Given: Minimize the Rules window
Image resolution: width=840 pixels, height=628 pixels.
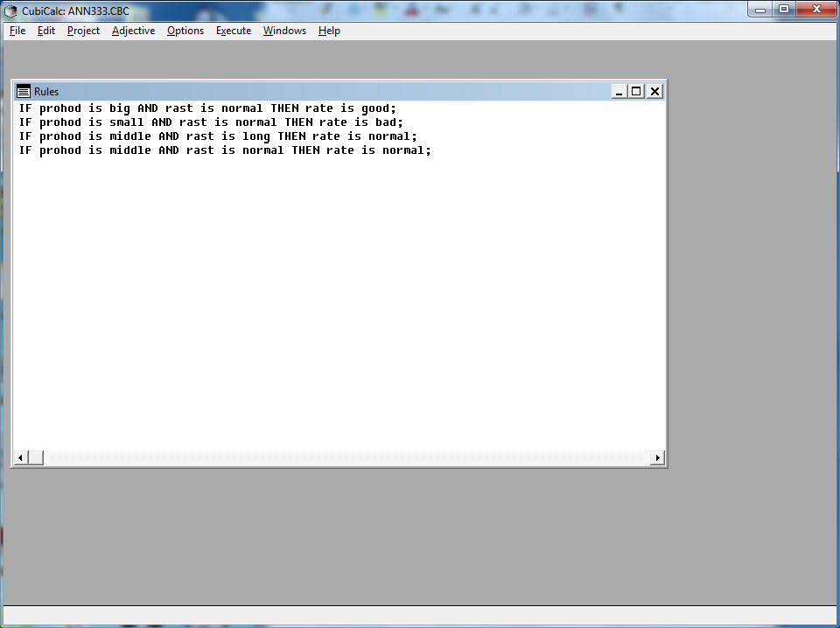Looking at the screenshot, I should tap(619, 92).
